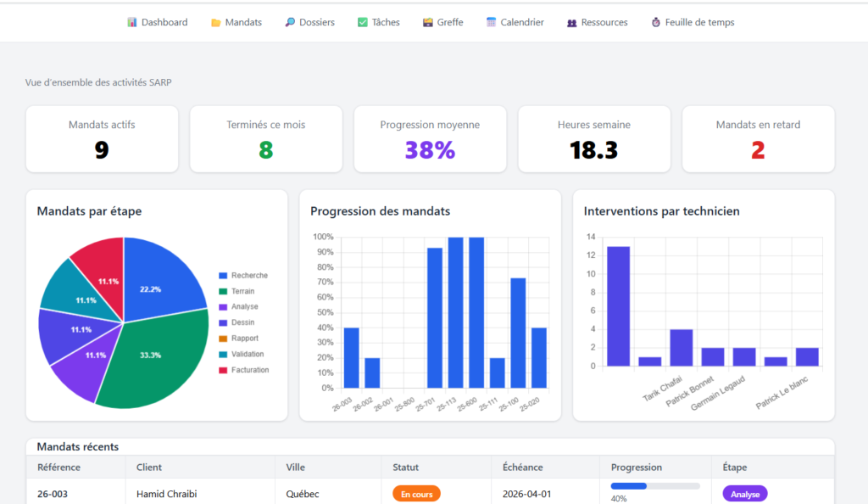The height and width of the screenshot is (504, 868).
Task: Click the Greffe icon in navigation
Action: [428, 22]
